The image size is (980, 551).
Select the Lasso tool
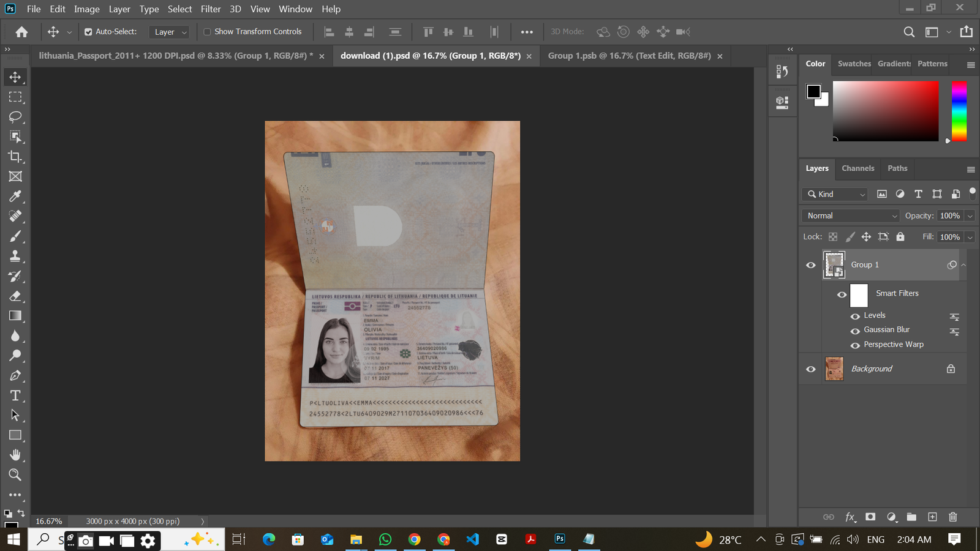click(15, 117)
